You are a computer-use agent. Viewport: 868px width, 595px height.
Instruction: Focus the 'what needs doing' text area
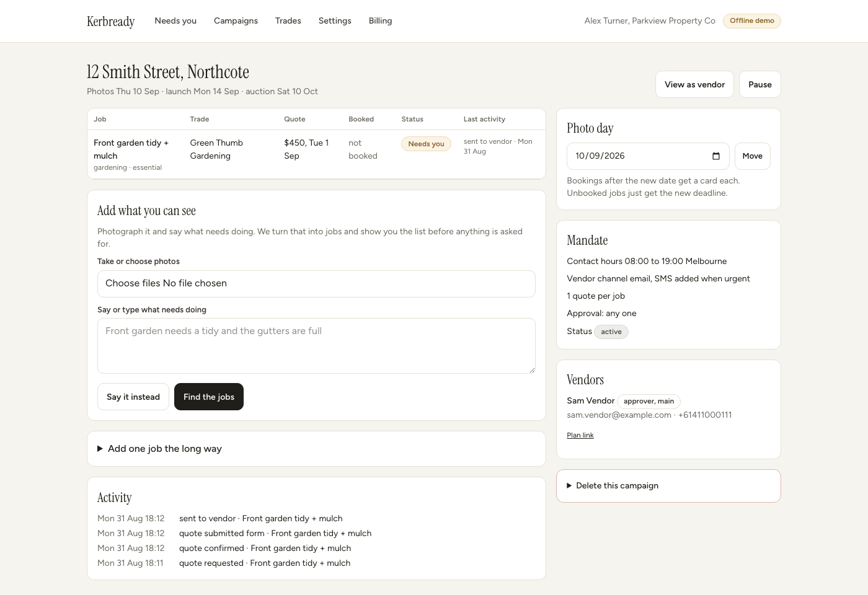pos(316,346)
